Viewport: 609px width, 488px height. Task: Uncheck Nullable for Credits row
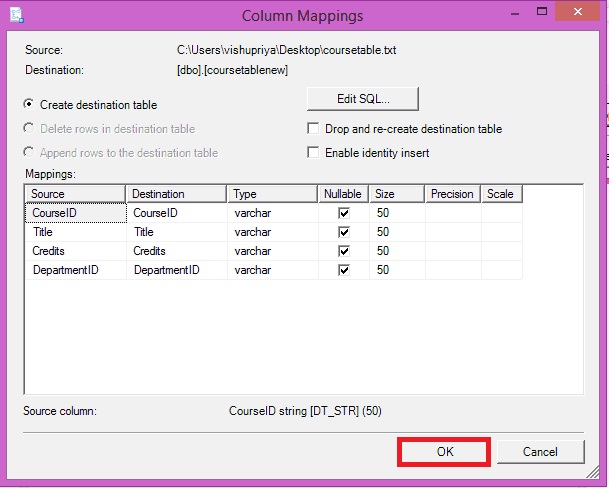click(x=344, y=251)
